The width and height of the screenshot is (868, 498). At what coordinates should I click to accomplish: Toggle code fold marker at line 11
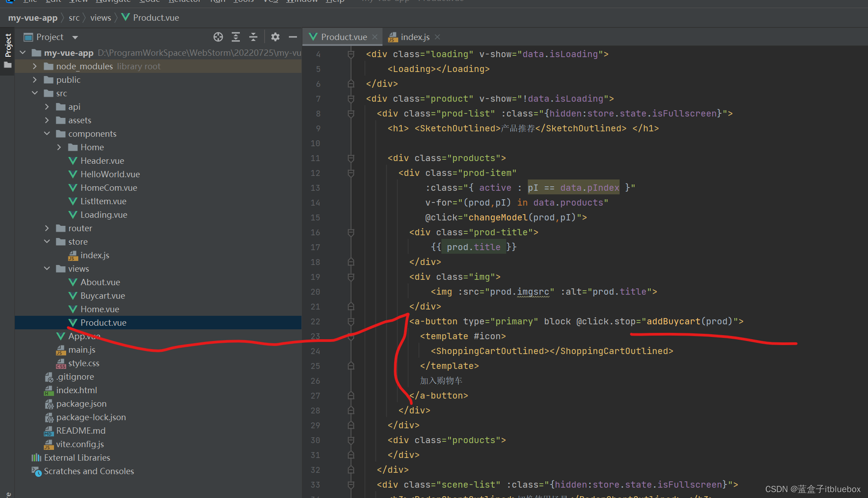[x=351, y=158]
